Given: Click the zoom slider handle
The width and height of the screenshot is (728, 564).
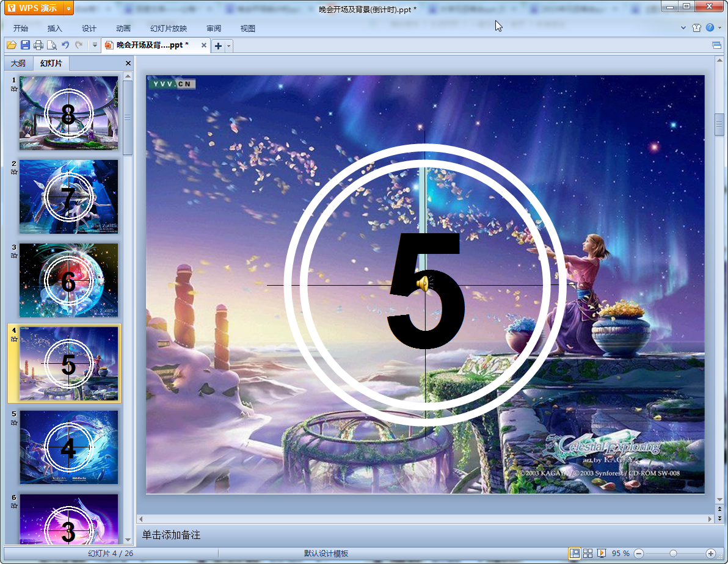Looking at the screenshot, I should [673, 554].
